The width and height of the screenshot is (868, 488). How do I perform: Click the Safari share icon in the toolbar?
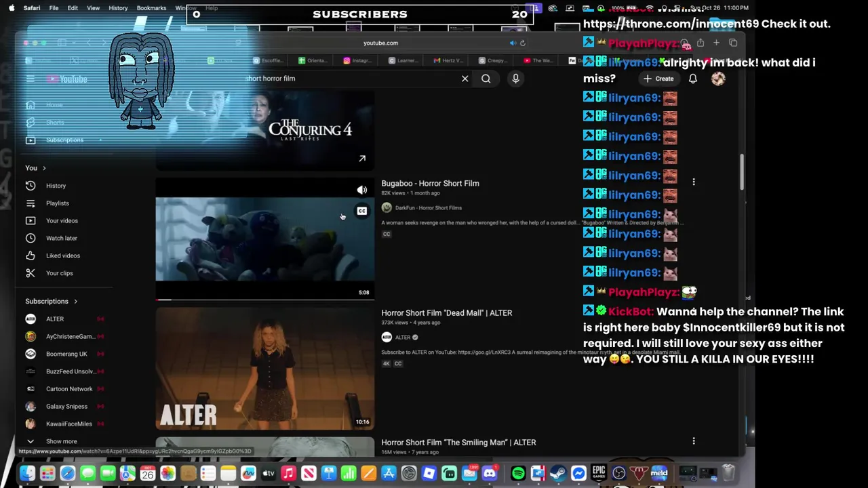pos(701,43)
